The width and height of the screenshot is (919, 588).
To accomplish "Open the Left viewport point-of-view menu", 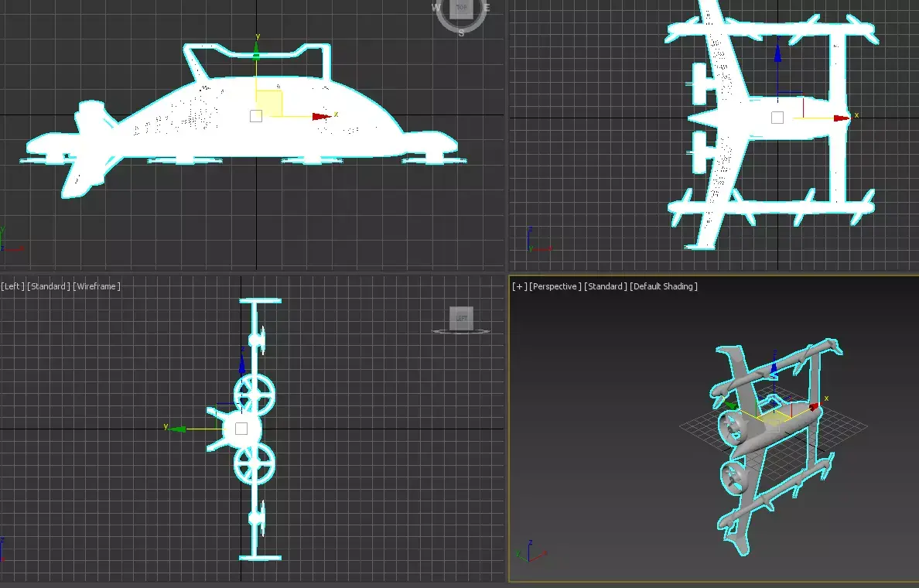I will (12, 286).
